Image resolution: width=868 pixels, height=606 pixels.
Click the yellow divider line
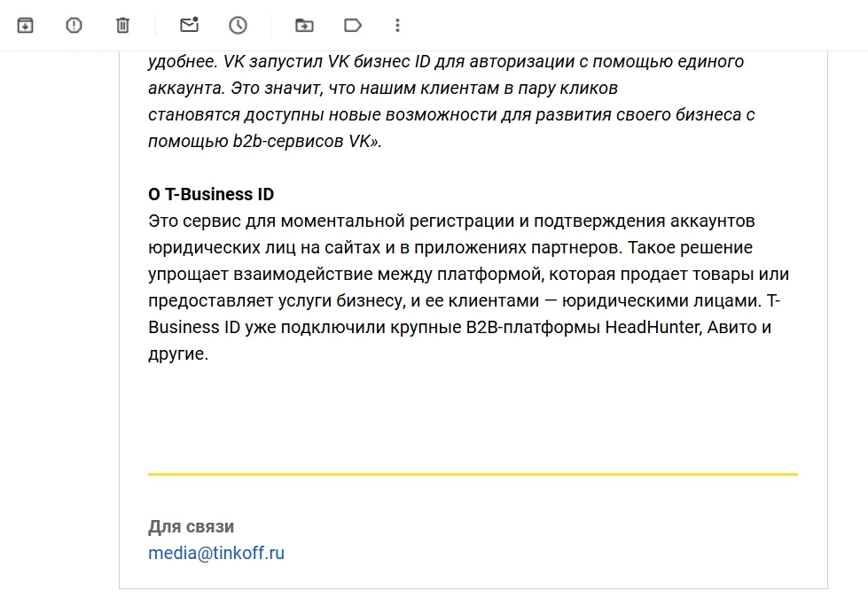click(x=473, y=475)
